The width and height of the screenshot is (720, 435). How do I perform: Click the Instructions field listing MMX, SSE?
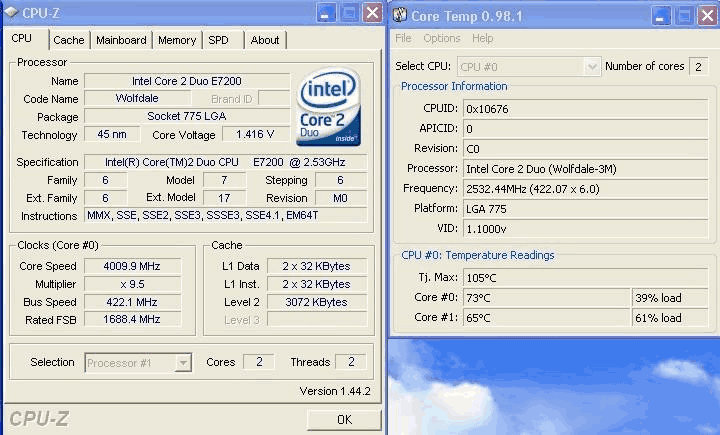coord(225,215)
